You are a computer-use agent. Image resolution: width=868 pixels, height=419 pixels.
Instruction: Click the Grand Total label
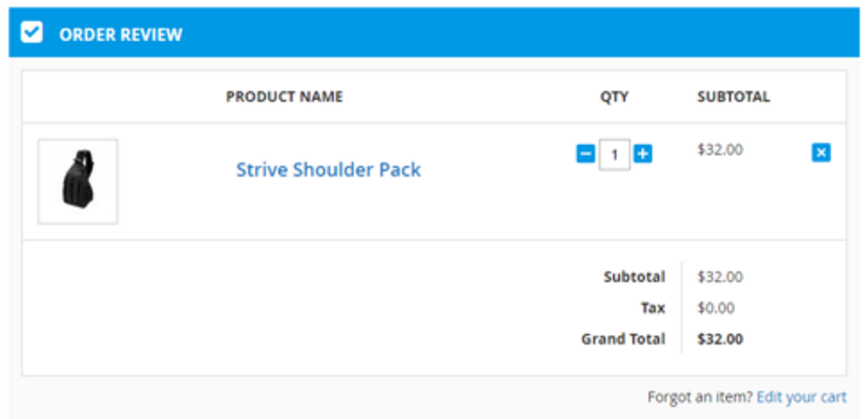click(x=623, y=339)
